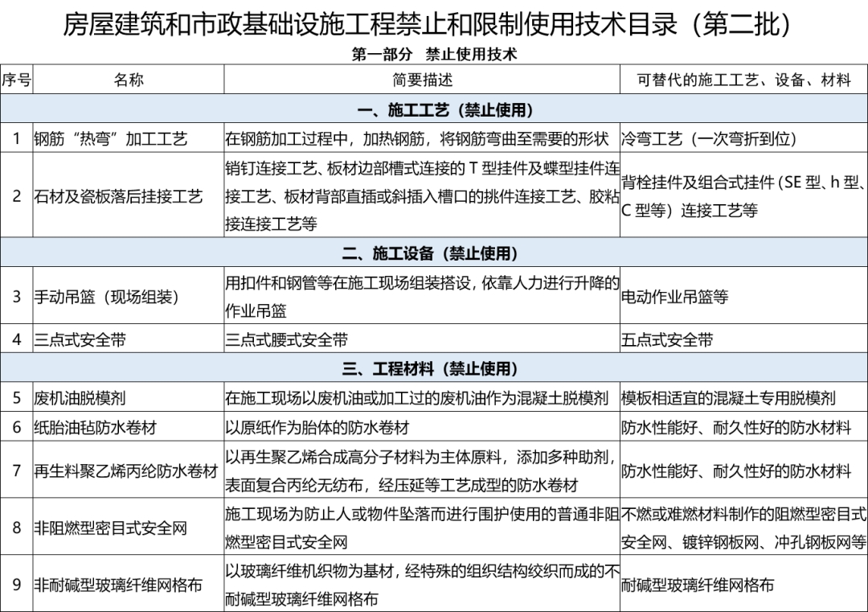Select the 三、工程材料（禁止使用）section row
Screen dimensions: 868x612
[x=434, y=369]
